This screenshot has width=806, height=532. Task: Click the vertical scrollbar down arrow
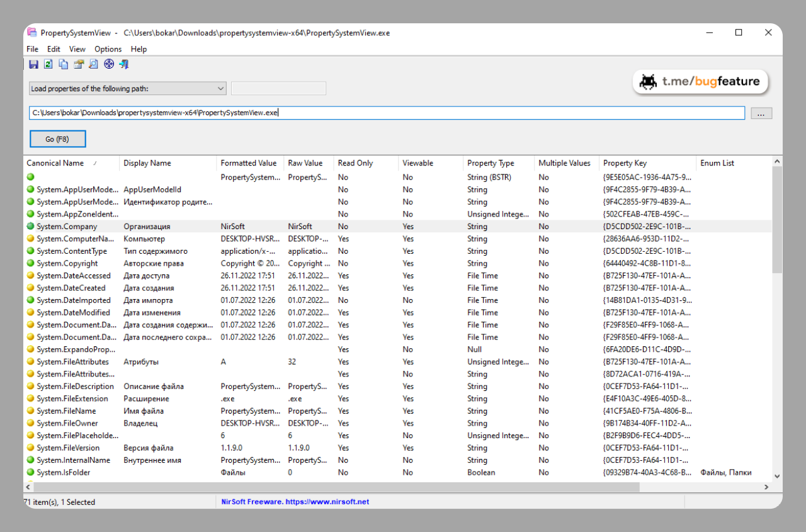777,477
